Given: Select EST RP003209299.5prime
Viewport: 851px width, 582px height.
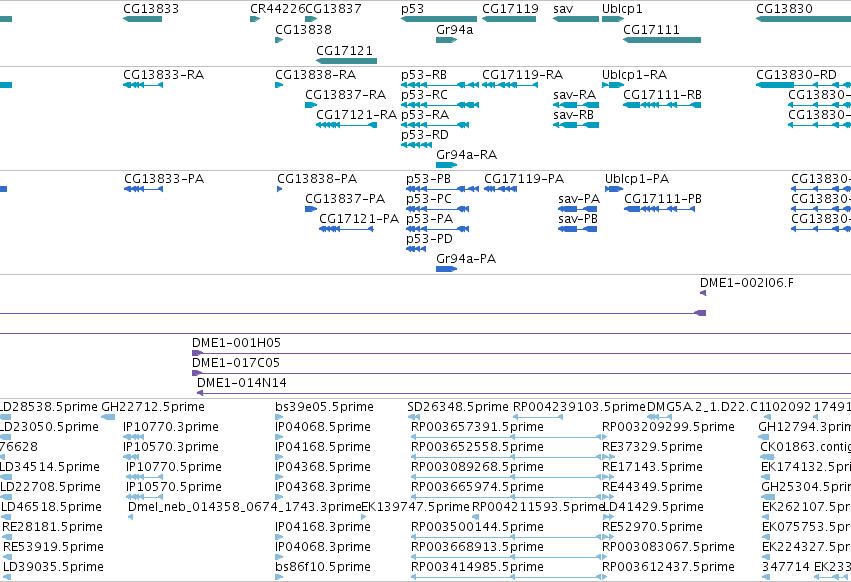Looking at the screenshot, I should (668, 427).
